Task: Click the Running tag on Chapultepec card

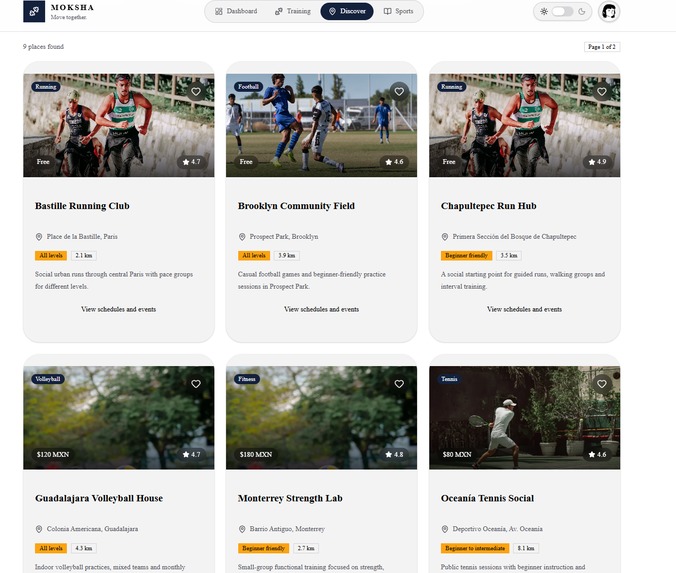Action: [451, 87]
